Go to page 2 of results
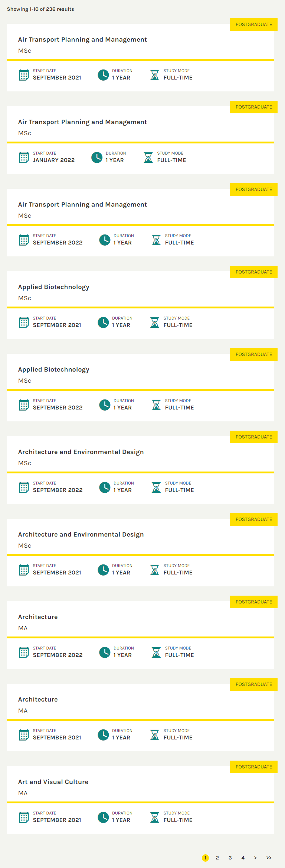This screenshot has height=868, width=285. [x=217, y=858]
